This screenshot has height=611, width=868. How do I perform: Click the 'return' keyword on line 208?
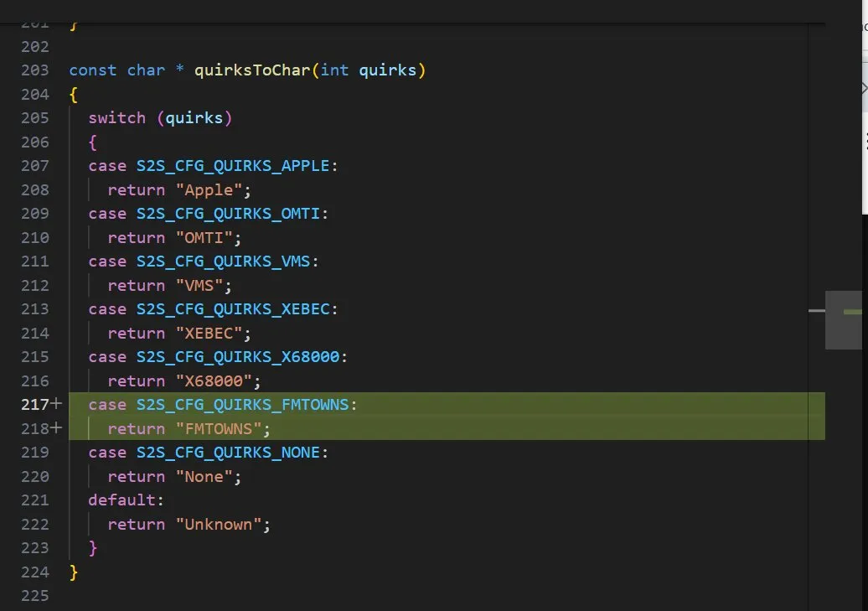pyautogui.click(x=137, y=190)
